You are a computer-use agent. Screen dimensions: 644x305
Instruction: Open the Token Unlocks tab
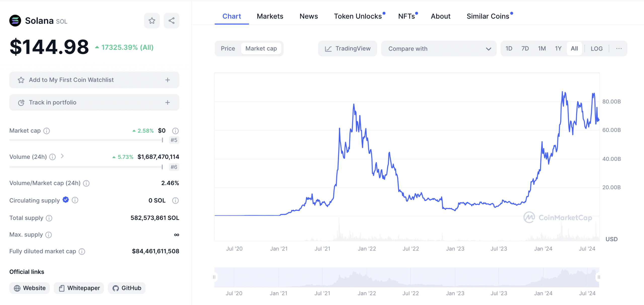pyautogui.click(x=358, y=16)
